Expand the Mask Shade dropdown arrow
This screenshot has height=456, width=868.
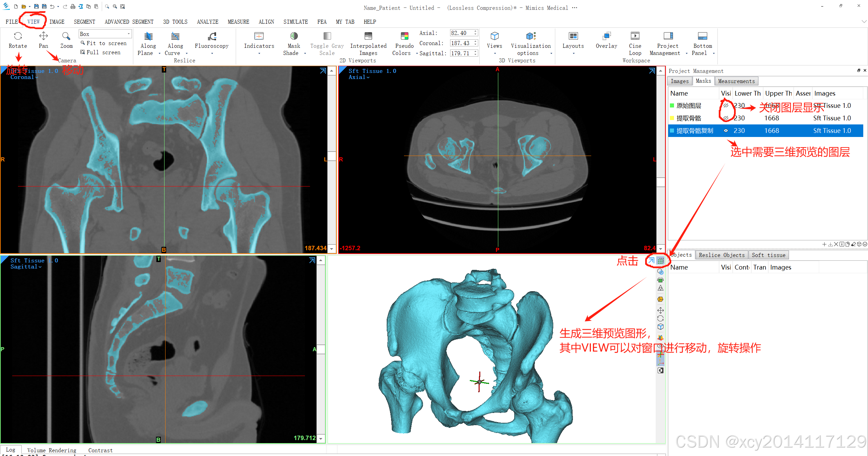tap(305, 53)
